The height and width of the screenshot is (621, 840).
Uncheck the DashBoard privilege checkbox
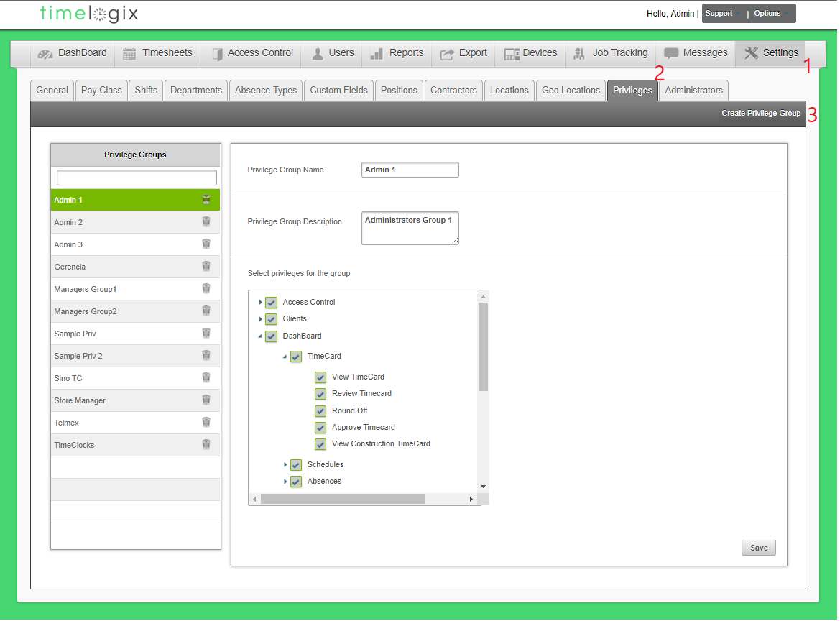(x=272, y=336)
